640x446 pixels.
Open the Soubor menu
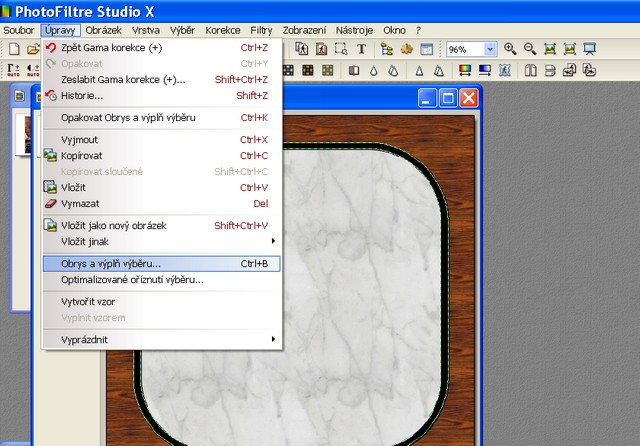click(x=18, y=30)
